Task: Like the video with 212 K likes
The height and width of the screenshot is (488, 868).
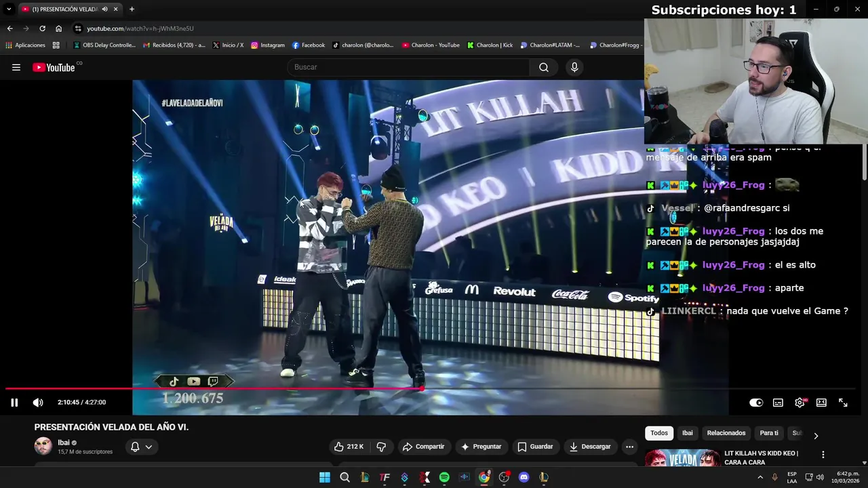Action: pyautogui.click(x=349, y=447)
